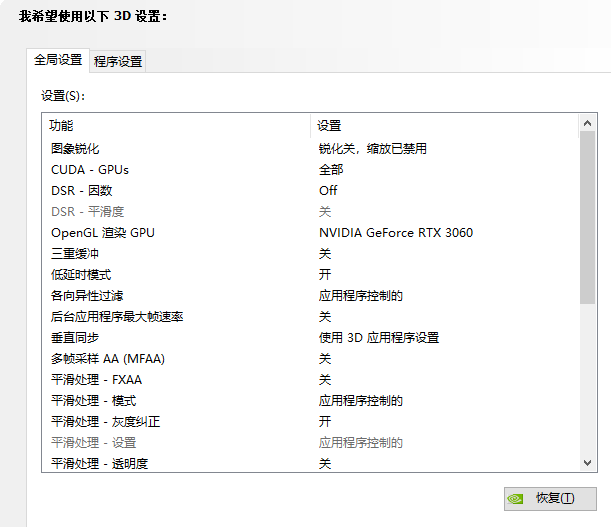
Task: Click the 功能 column header
Action: click(x=176, y=126)
